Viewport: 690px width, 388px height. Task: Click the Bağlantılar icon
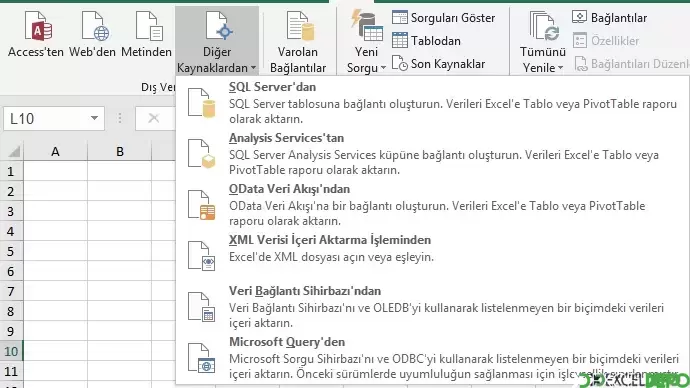click(580, 17)
